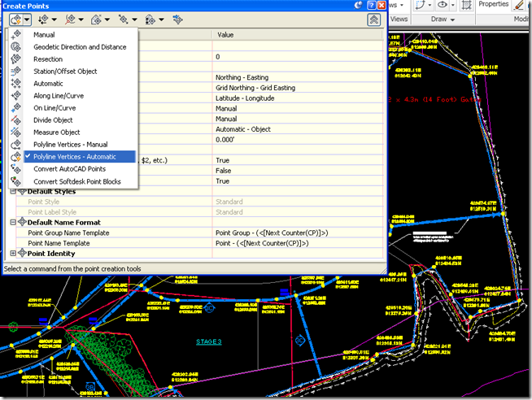Click the False value cell
This screenshot has height=400, width=532.
coord(298,171)
